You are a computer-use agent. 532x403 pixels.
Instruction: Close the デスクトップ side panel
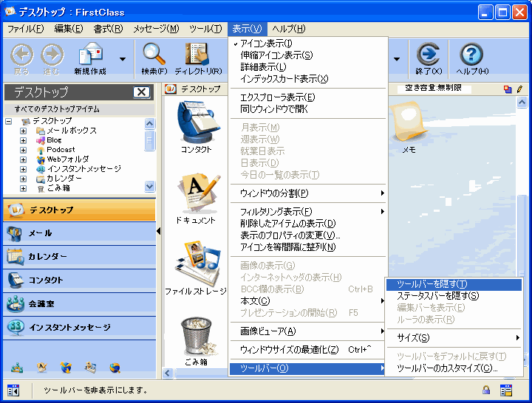click(141, 92)
